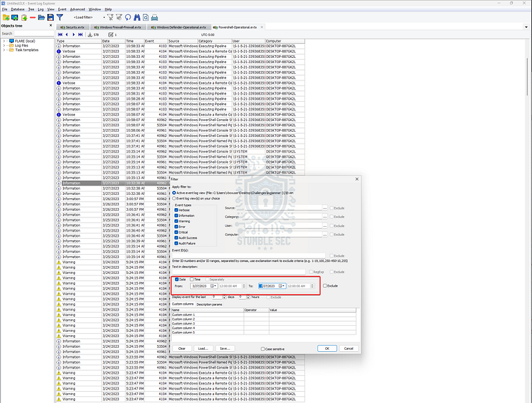
Task: Go to previous event arrow
Action: click(x=67, y=35)
